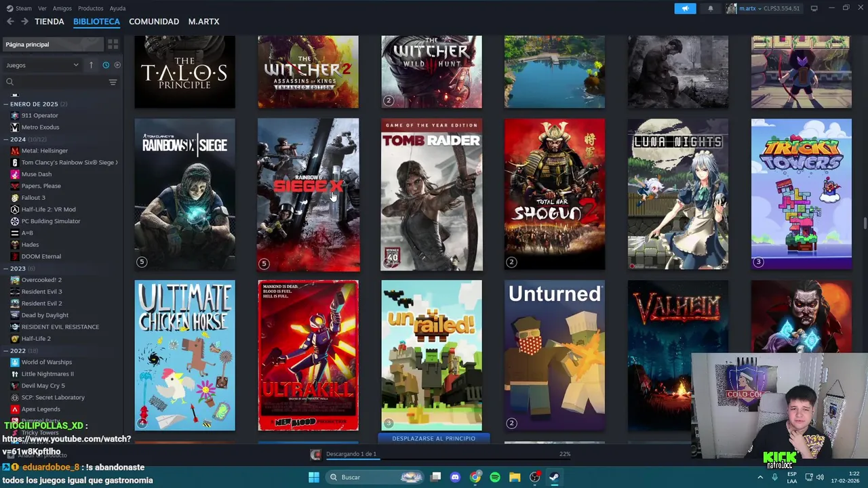
Task: Toggle the ready-to-play filter icon
Action: (x=117, y=65)
